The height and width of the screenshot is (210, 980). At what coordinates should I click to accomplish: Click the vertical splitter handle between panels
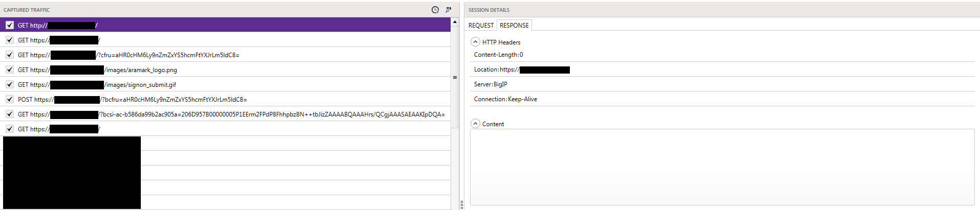click(x=461, y=204)
